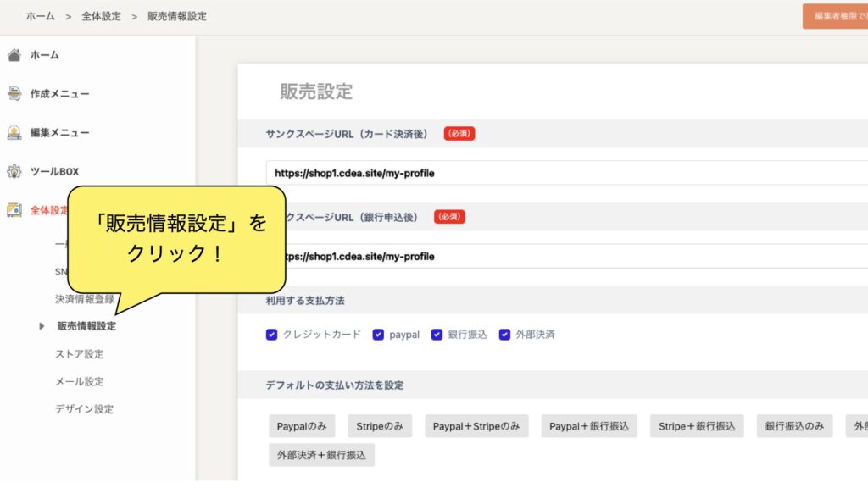Click the 作成メニュー printer-style icon
The width and height of the screenshot is (868, 488).
pos(14,94)
